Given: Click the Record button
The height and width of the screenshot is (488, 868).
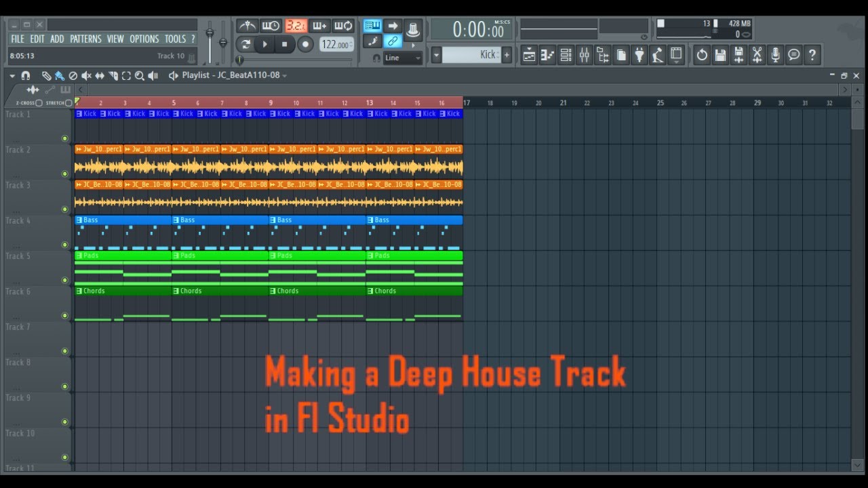Looking at the screenshot, I should (x=305, y=45).
